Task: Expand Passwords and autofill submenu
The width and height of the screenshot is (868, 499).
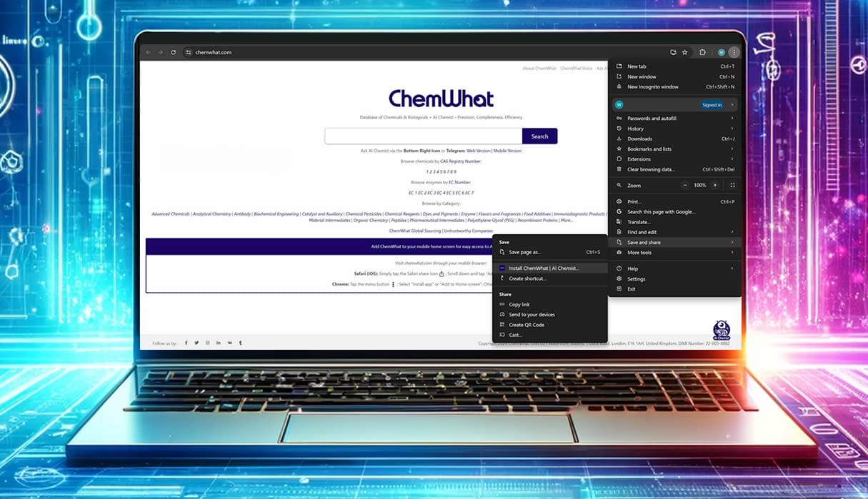Action: pyautogui.click(x=674, y=119)
